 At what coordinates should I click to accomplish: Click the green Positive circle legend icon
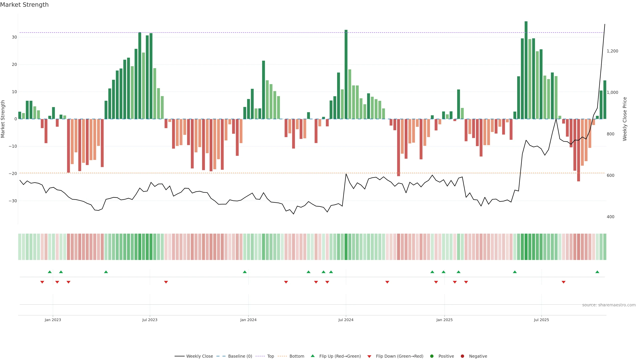pyautogui.click(x=432, y=356)
